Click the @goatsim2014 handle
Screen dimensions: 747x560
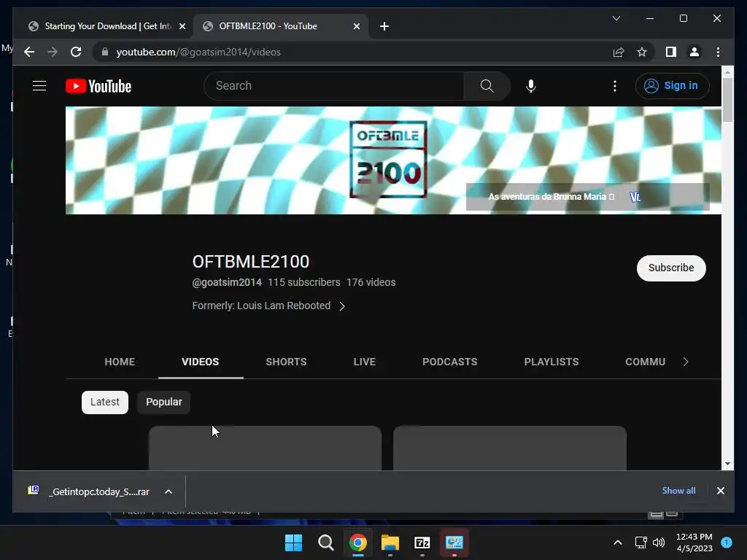pyautogui.click(x=227, y=282)
